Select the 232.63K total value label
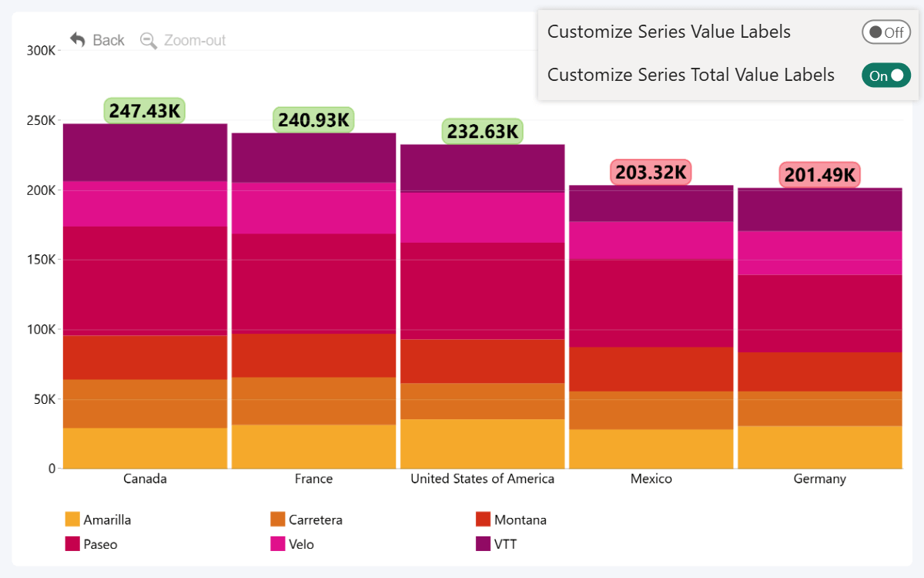Screen dimensions: 924x578 (x=482, y=131)
